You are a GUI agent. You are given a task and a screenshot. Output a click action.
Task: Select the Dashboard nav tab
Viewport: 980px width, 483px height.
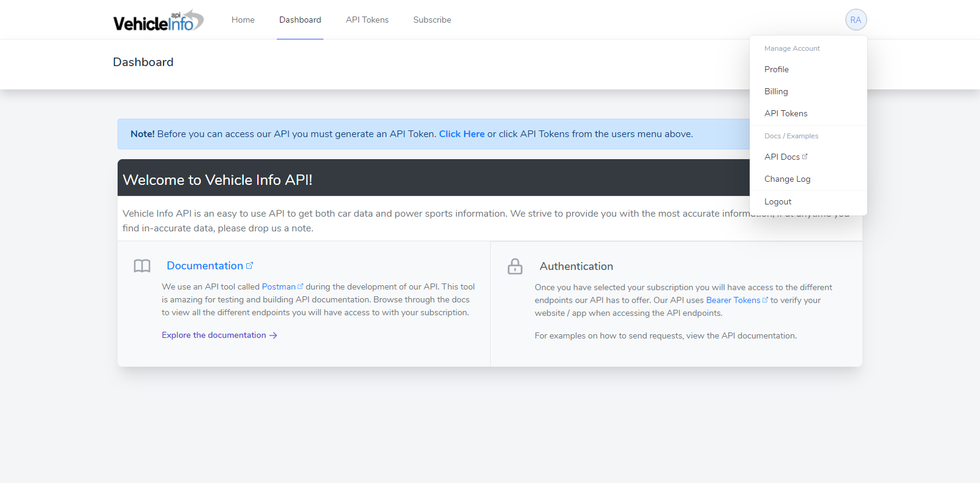[x=300, y=20]
